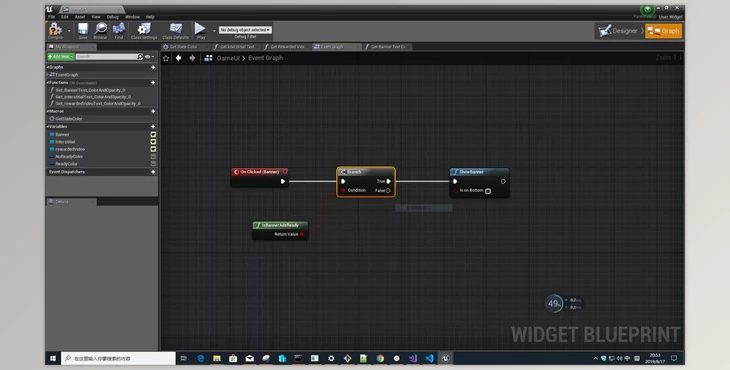The height and width of the screenshot is (370, 730).
Task: Click the Condition pin on Branch node
Action: coord(344,190)
